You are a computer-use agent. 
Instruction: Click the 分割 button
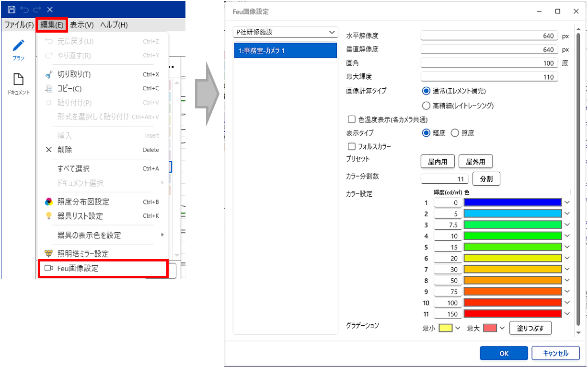486,179
